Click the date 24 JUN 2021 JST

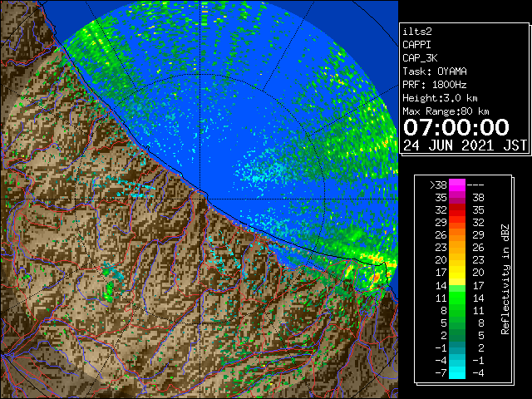465,145
